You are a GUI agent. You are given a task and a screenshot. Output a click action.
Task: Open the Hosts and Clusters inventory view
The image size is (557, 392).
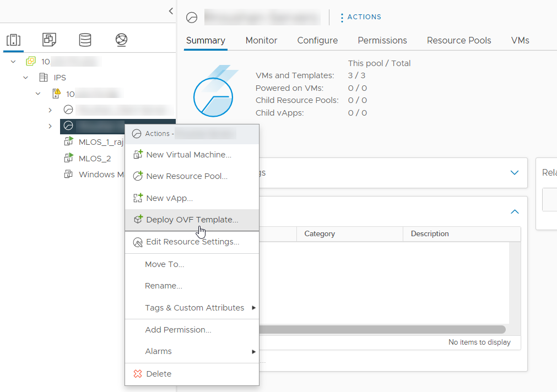click(14, 40)
